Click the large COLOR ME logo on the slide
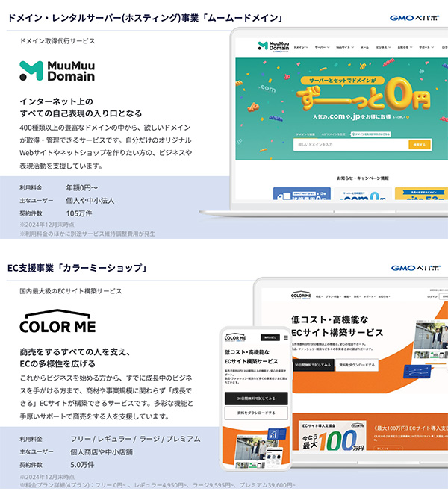This screenshot has height=500, width=448. coord(57,322)
